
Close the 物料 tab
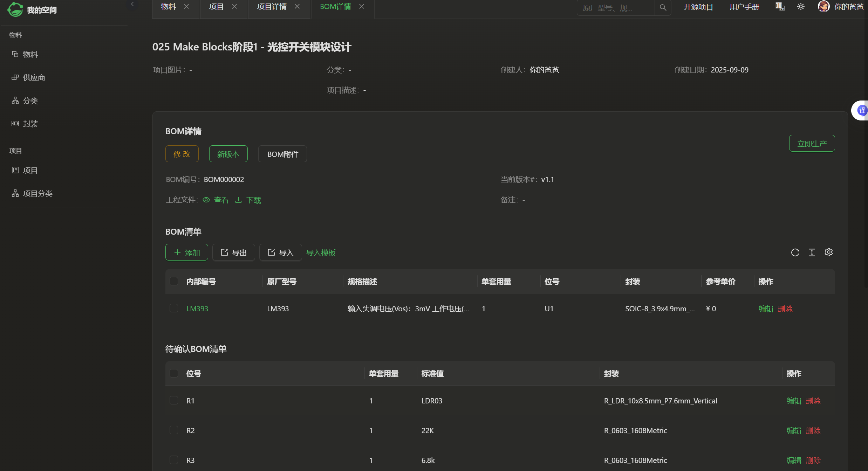coord(186,7)
